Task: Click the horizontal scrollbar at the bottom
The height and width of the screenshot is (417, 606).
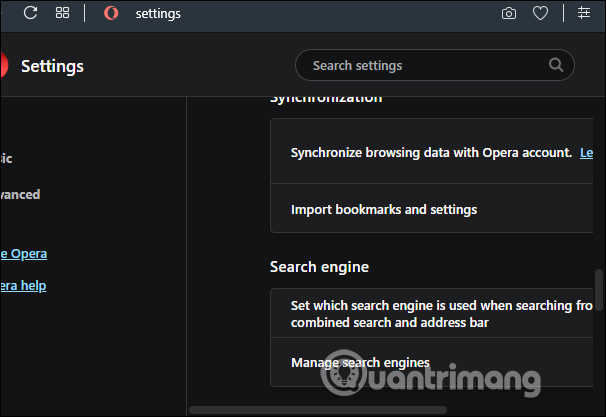Action: [318, 410]
